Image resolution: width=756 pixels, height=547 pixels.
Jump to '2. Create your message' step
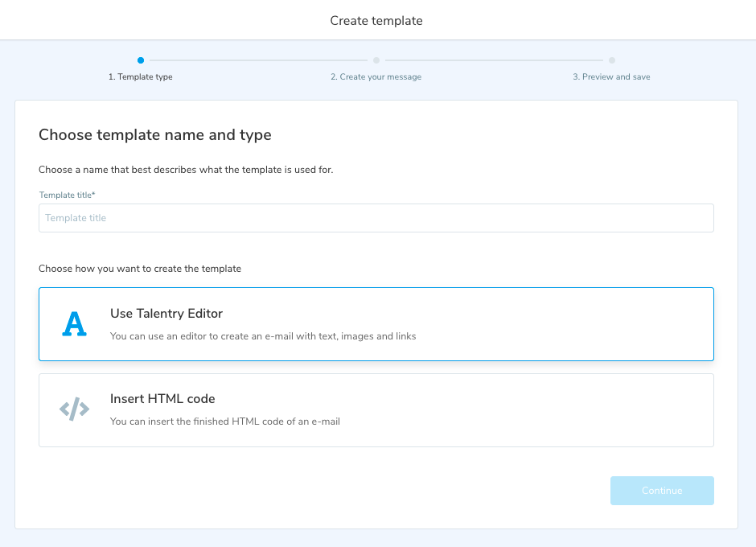pyautogui.click(x=376, y=77)
